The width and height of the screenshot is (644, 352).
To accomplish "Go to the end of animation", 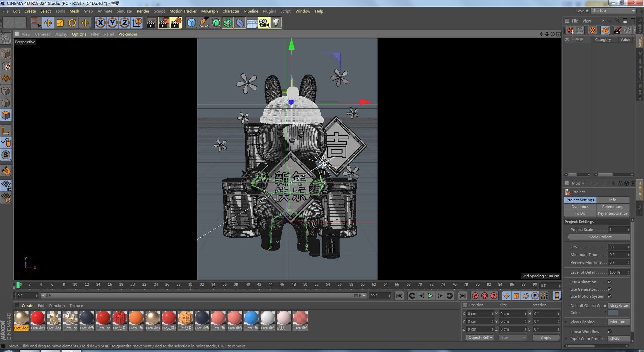I will tap(463, 296).
